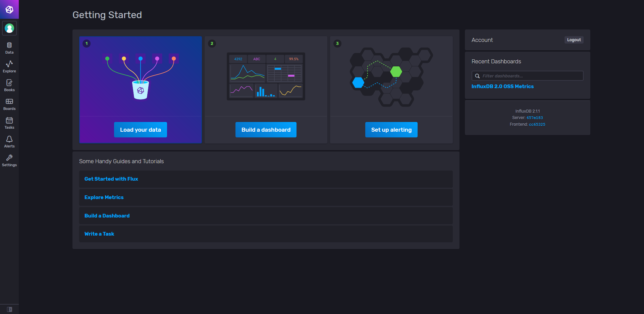Click the Load your data button
The image size is (644, 314).
click(x=140, y=130)
